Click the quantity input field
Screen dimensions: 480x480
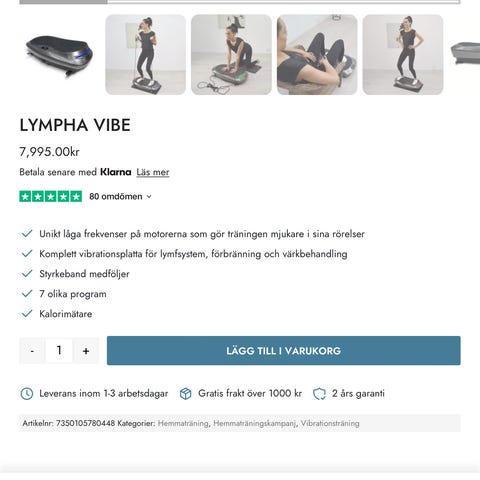59,351
